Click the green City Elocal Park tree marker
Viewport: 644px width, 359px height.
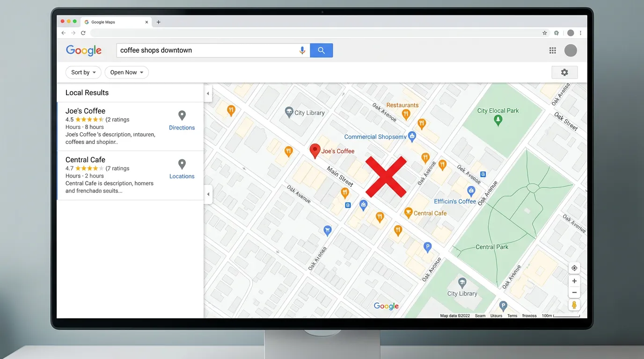[x=498, y=120]
